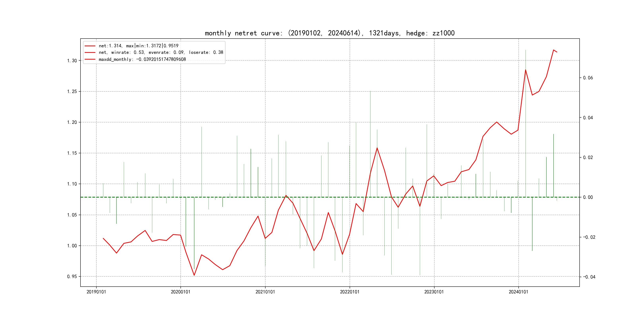Click red line swatch beside net:1.314

tap(90, 46)
